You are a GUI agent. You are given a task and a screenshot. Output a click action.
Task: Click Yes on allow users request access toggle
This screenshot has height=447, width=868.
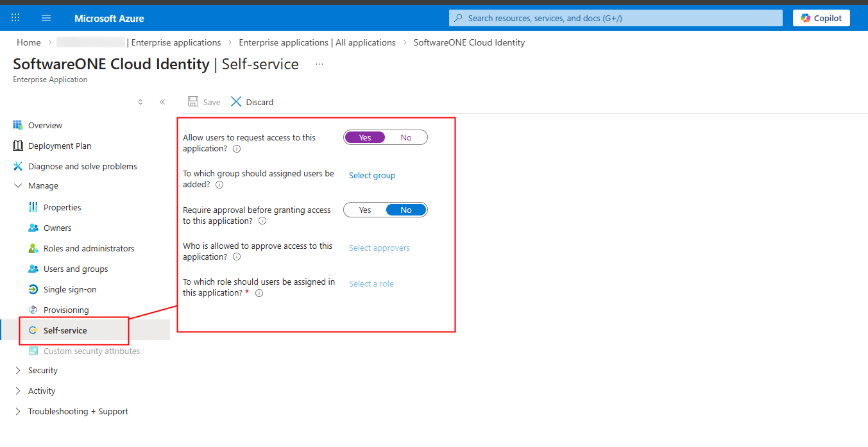pos(365,137)
